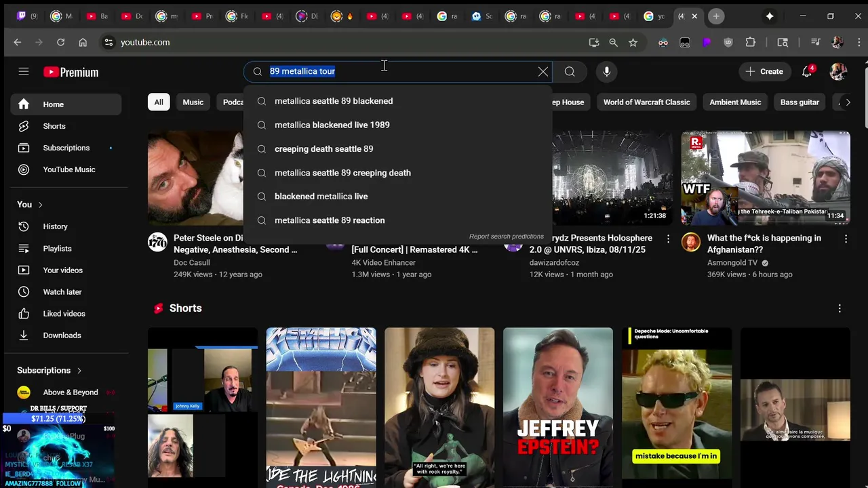Select suggestion 'metallica seattle 89 reaction'
Viewport: 868px width, 488px height.
tap(398, 220)
